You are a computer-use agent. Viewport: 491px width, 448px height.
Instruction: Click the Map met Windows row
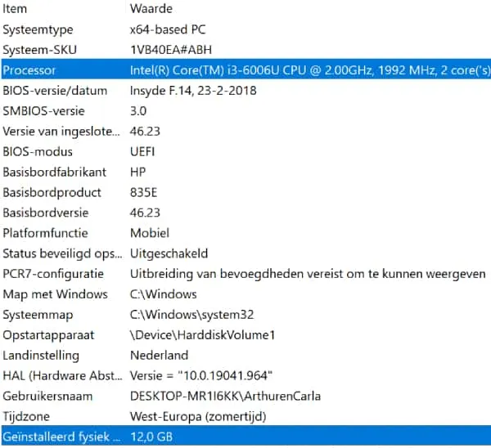coord(55,294)
